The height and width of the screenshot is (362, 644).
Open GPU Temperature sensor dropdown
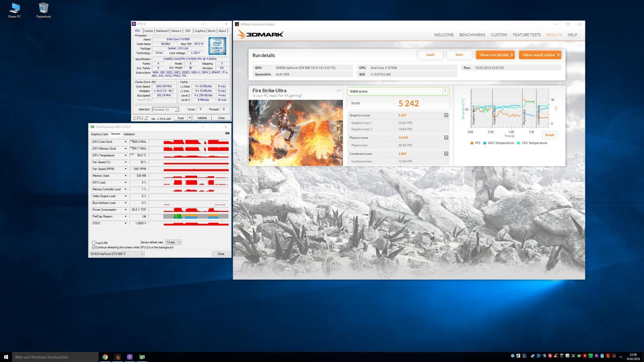point(126,155)
